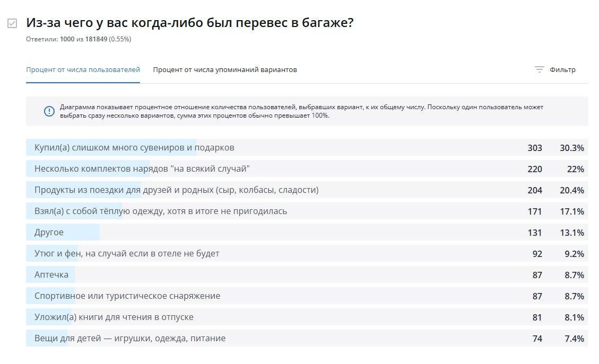599x364 pixels.
Task: Click the Другое answer row
Action: pos(307,232)
